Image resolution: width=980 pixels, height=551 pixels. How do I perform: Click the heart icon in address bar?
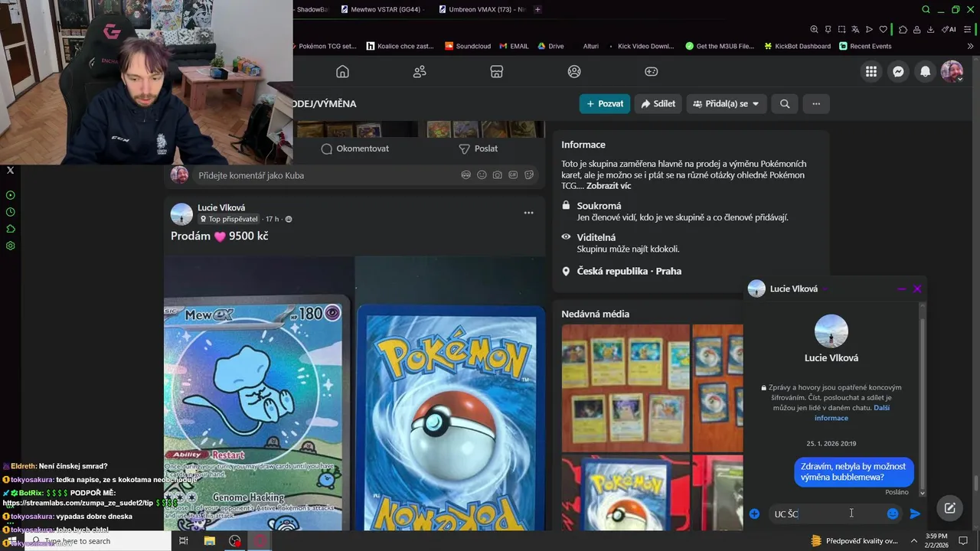coord(883,29)
